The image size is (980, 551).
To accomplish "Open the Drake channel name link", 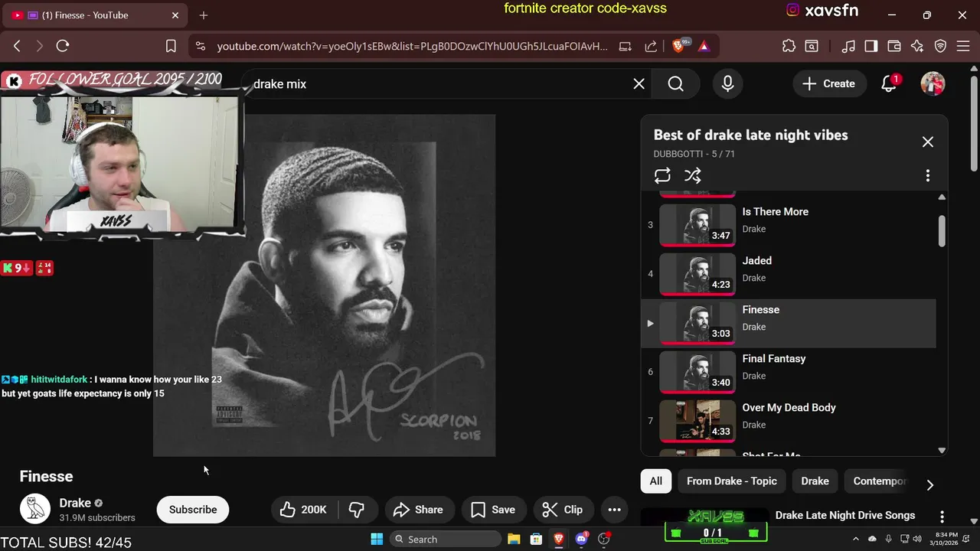I will pyautogui.click(x=75, y=503).
